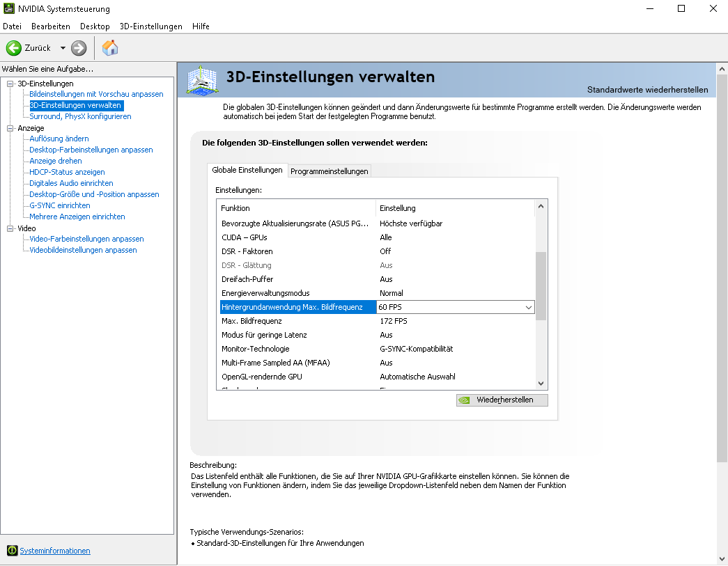The height and width of the screenshot is (566, 728).
Task: Click the main page scrollbar thumb
Action: 722,269
